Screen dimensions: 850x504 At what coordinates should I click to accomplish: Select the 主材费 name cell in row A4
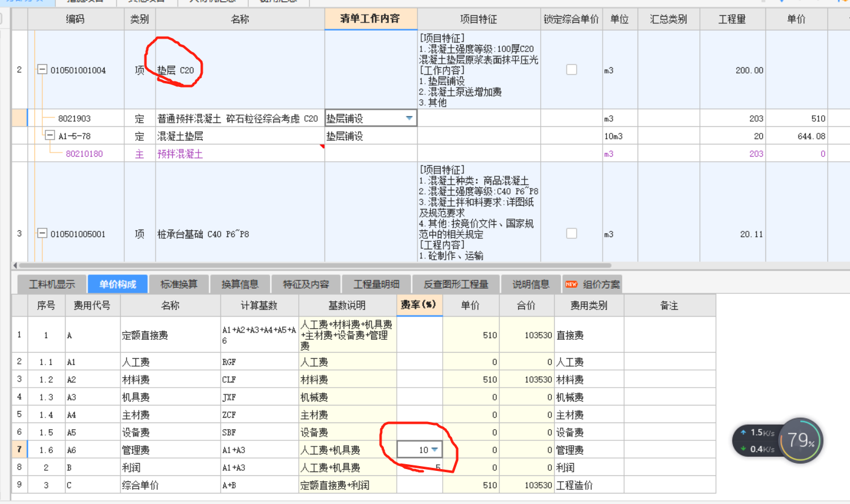(x=170, y=415)
